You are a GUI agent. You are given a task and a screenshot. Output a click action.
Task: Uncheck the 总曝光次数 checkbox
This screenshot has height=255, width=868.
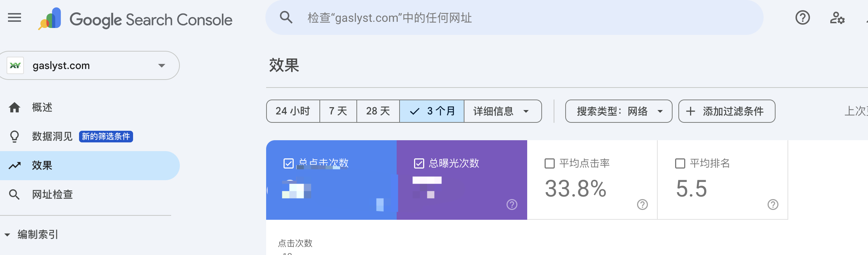click(419, 163)
